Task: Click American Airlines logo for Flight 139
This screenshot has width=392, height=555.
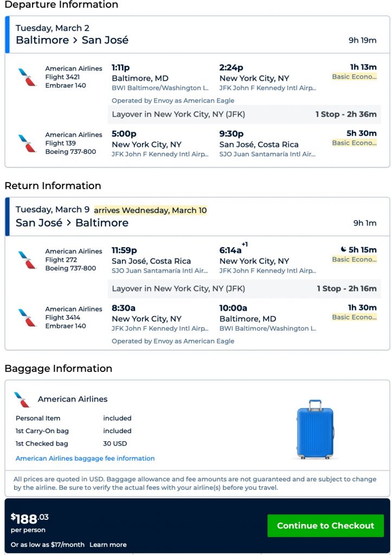Action: click(27, 143)
